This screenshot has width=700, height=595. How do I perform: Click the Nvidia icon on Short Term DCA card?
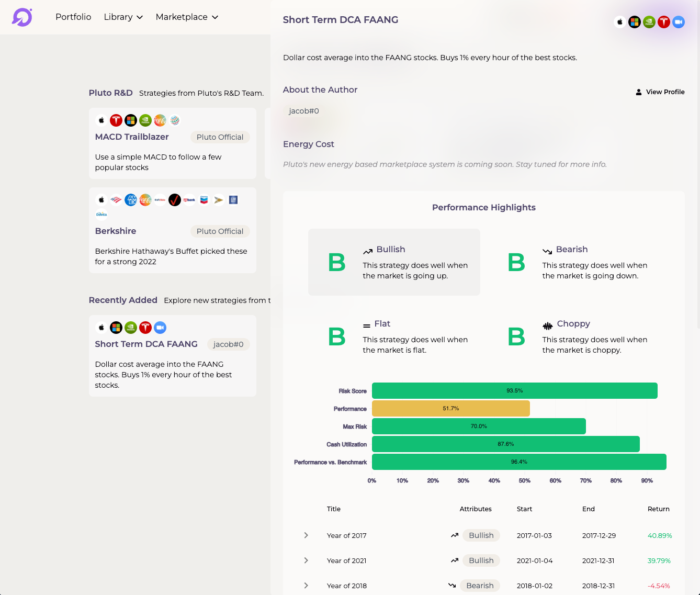point(131,328)
